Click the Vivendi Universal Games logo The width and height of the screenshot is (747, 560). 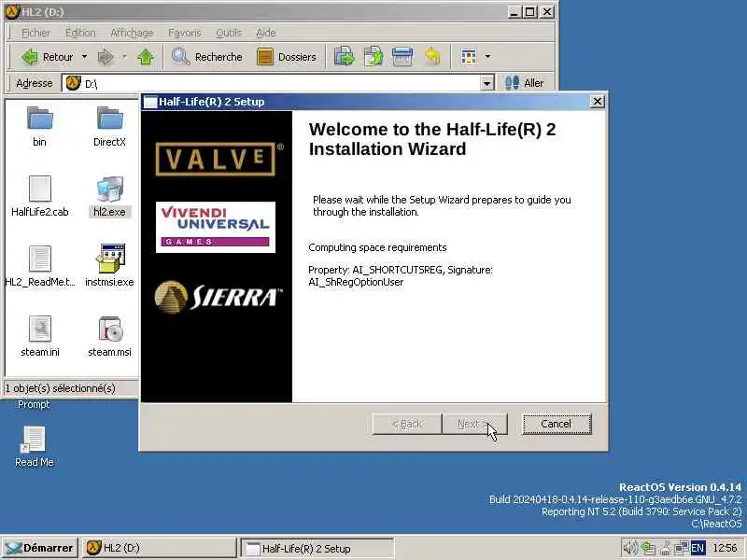216,227
